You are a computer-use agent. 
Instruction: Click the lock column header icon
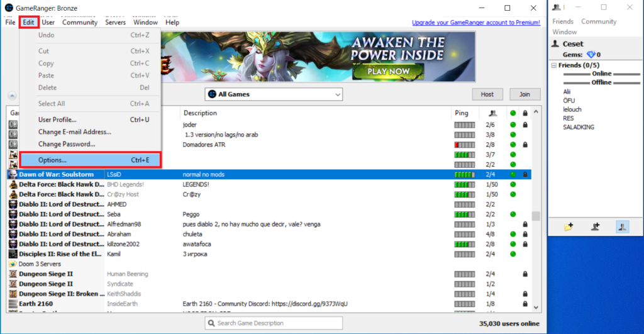525,113
